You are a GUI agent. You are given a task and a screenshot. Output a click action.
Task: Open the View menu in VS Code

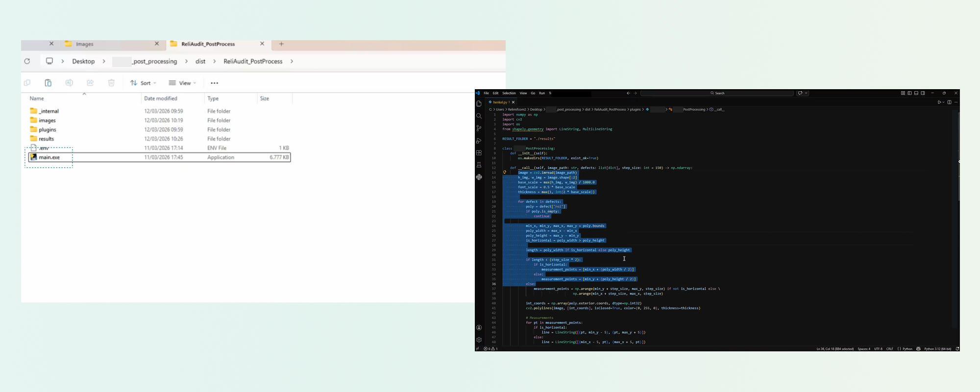523,93
